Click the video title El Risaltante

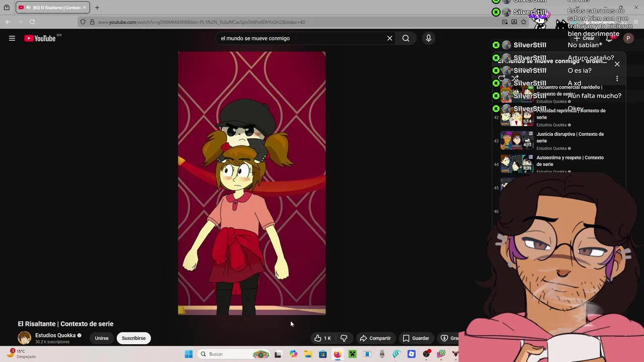point(65,324)
